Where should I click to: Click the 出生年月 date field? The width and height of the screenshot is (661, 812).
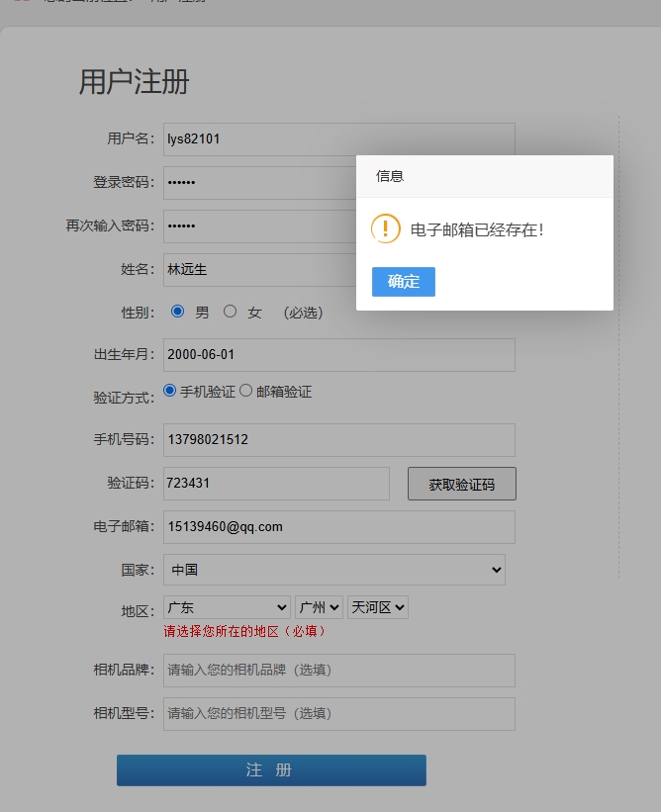pyautogui.click(x=338, y=355)
